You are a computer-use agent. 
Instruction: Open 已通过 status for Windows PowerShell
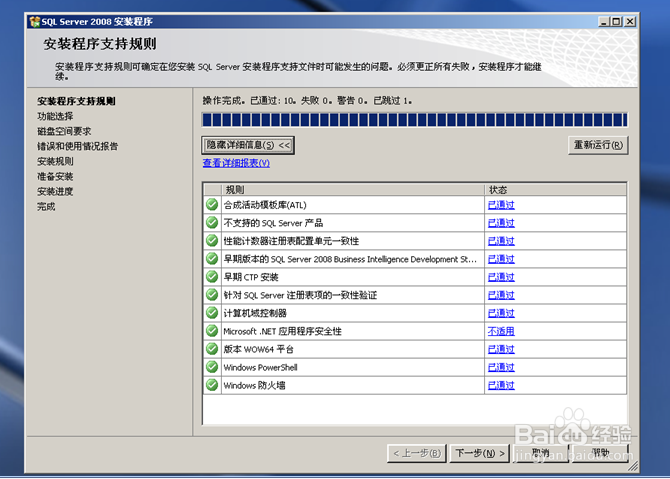[x=501, y=367]
